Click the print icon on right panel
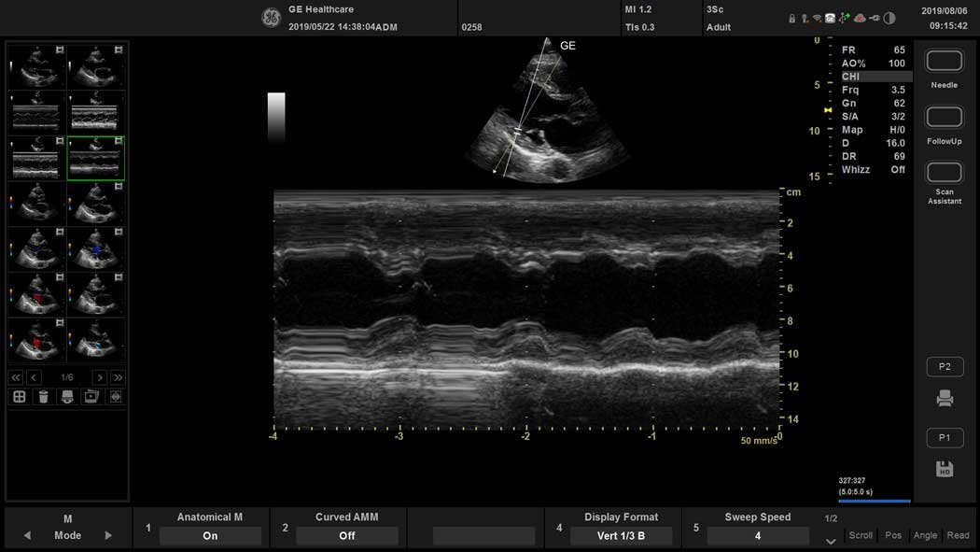980x552 pixels. [945, 399]
